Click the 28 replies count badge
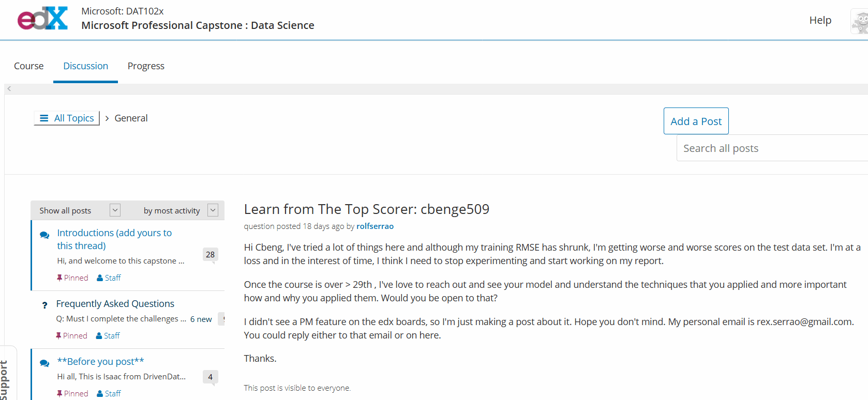 [210, 254]
